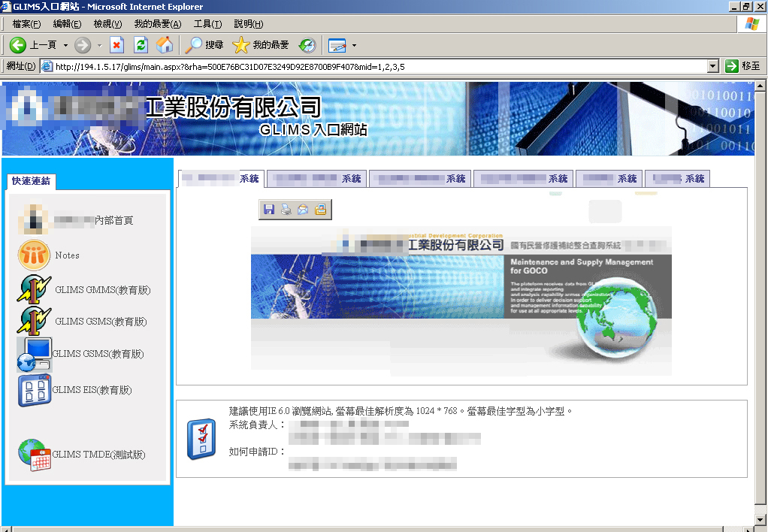Open the 工具(T) menu
The image size is (768, 532).
coord(207,24)
